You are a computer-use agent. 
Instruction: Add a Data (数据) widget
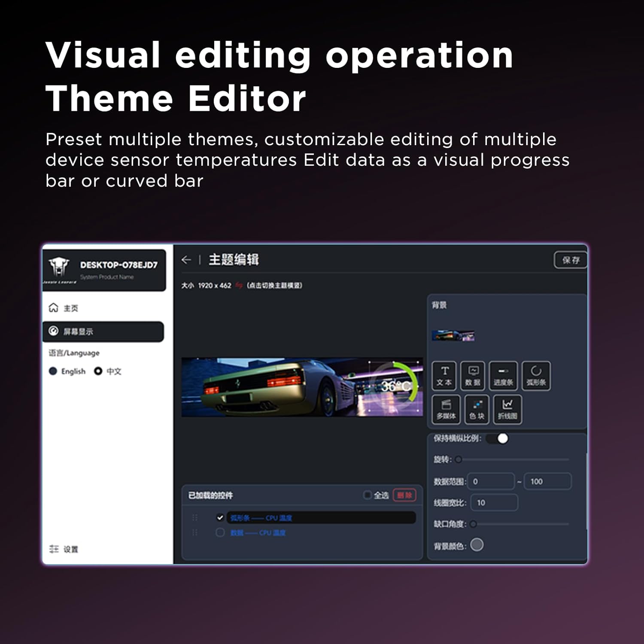pos(473,376)
